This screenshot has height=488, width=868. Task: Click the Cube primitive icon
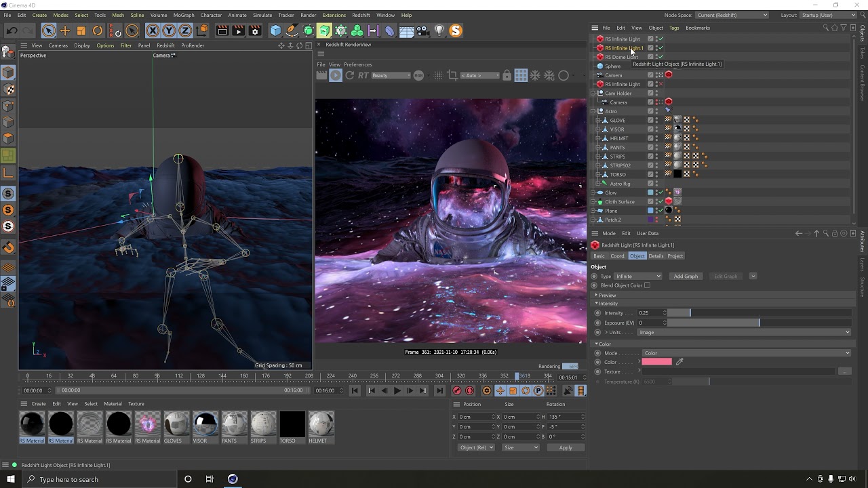point(275,30)
